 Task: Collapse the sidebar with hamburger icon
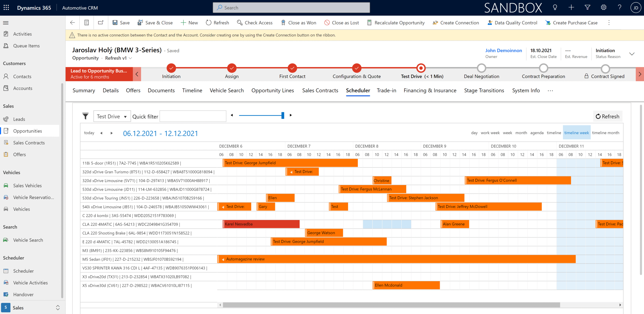(x=6, y=23)
